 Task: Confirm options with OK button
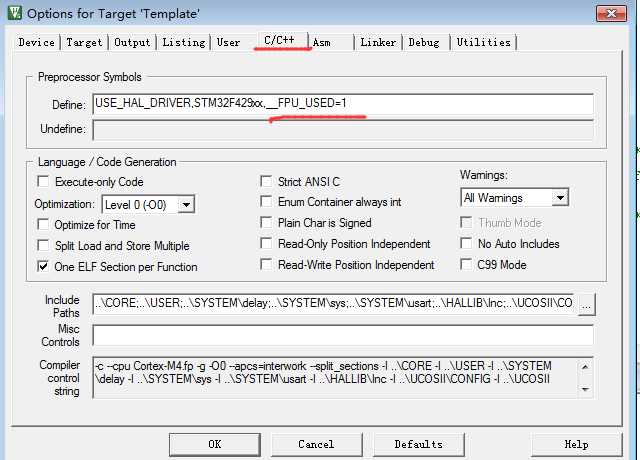[x=215, y=444]
